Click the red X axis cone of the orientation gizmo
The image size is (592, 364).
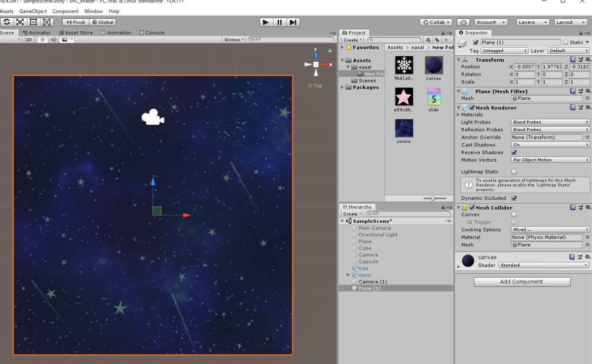coord(324,65)
